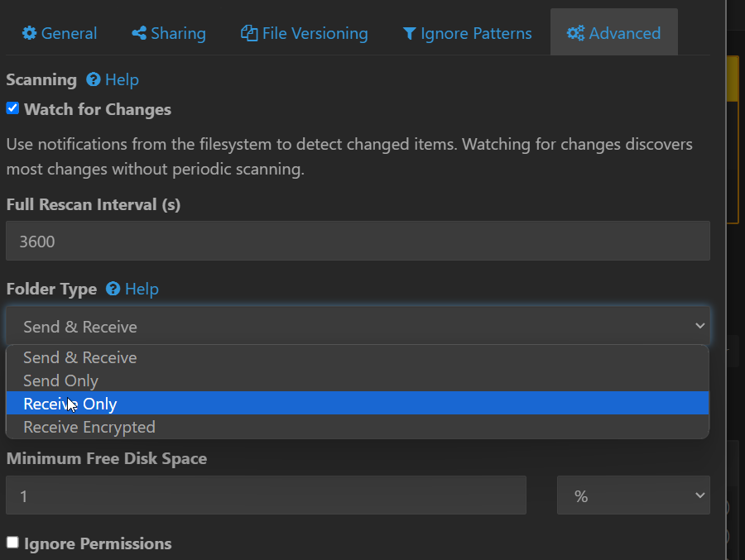Click the gear icon on General tab
Screen dimensions: 745x560
point(27,33)
